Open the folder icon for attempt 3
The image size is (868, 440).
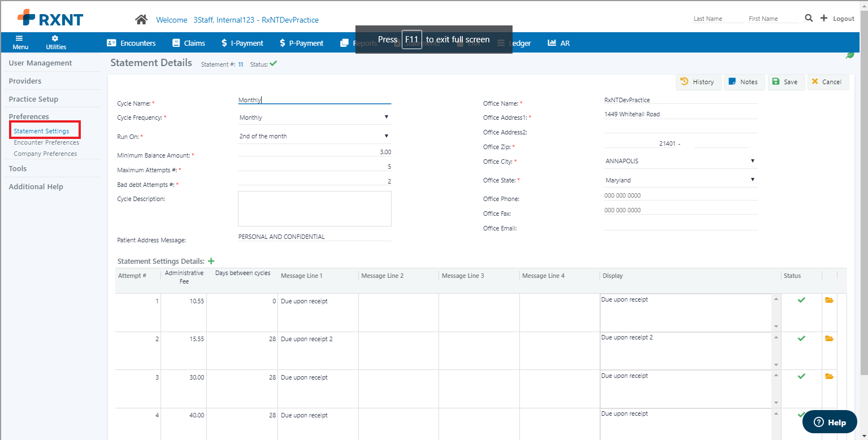pyautogui.click(x=829, y=376)
